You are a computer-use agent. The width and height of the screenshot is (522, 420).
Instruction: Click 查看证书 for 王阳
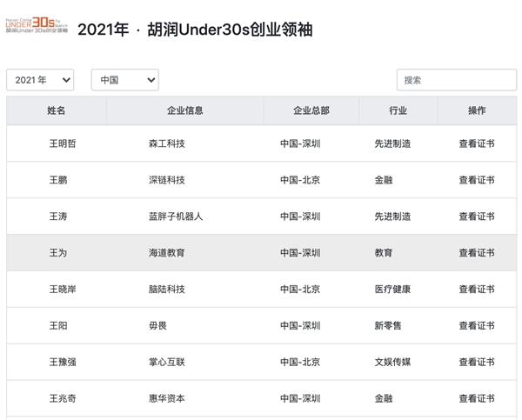point(477,326)
